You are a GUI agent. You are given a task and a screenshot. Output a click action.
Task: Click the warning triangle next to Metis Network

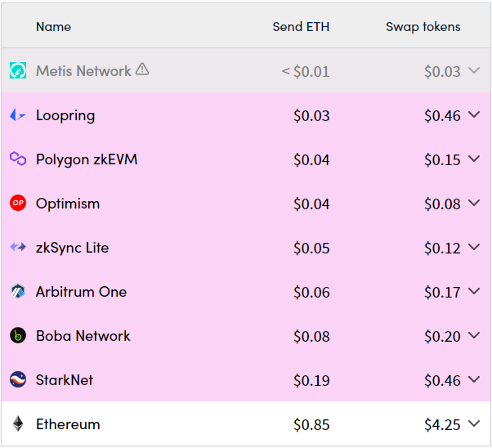pyautogui.click(x=142, y=69)
